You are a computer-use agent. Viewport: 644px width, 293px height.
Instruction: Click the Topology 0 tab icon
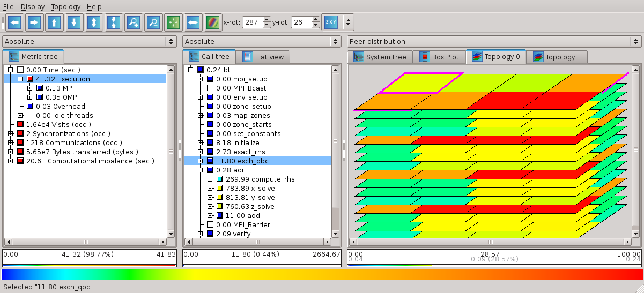(477, 56)
